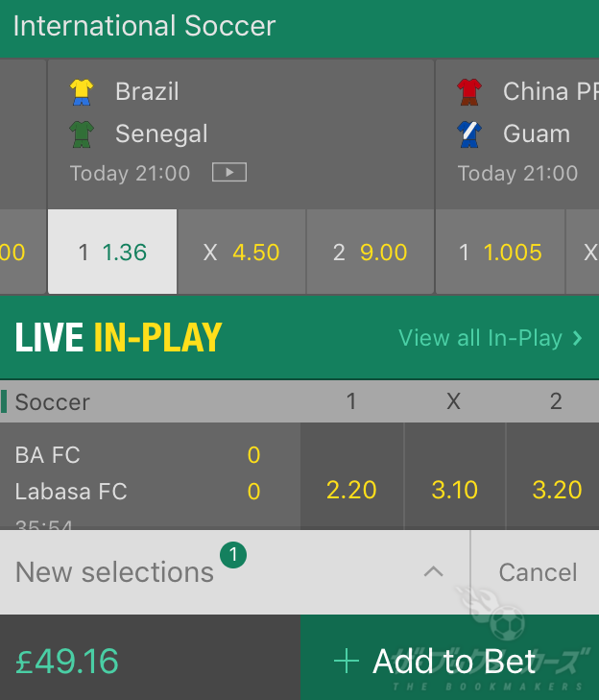Tap the selections count badge

233,555
